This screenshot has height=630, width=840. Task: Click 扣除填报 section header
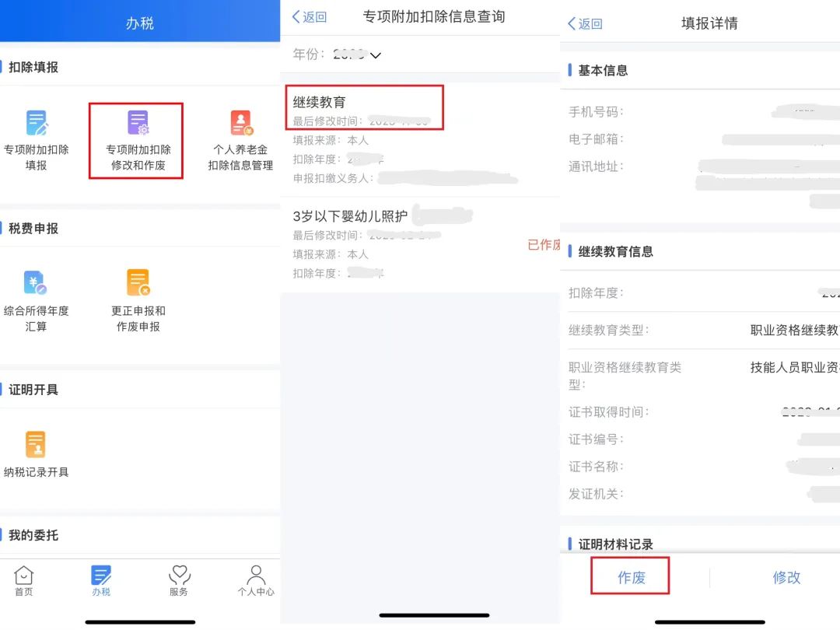coord(33,67)
